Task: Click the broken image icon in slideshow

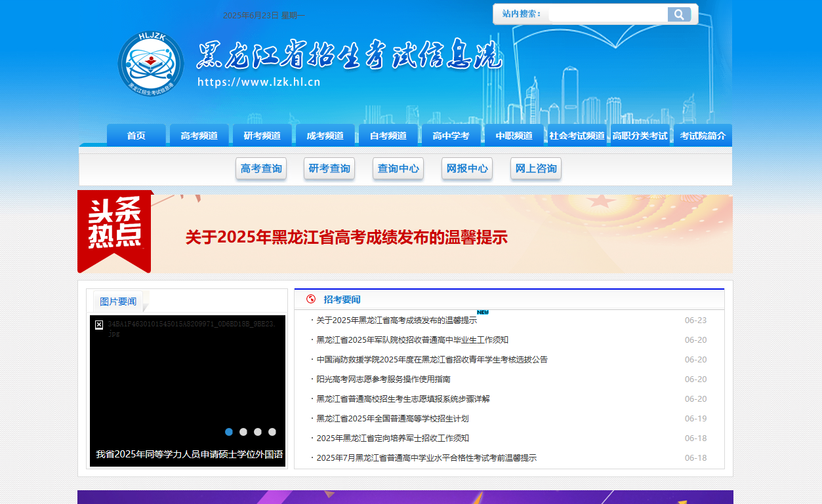Action: [99, 324]
